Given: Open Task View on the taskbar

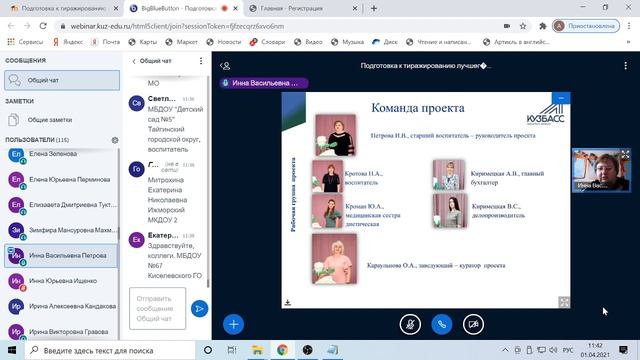Looking at the screenshot, I should coord(232,350).
